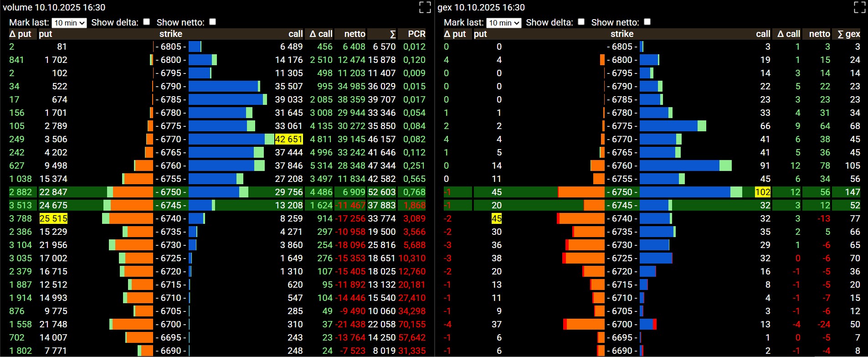Select strike 6700 label in gex panel
This screenshot has height=357, width=868.
click(622, 324)
